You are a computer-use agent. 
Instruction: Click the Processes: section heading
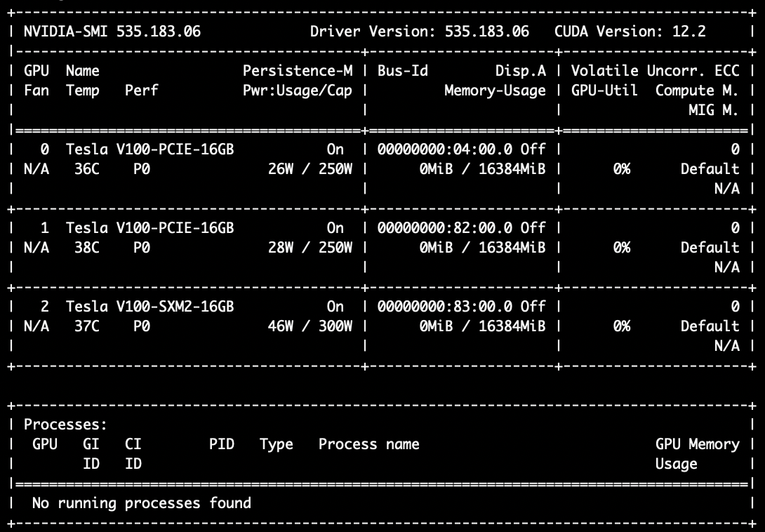pos(65,425)
